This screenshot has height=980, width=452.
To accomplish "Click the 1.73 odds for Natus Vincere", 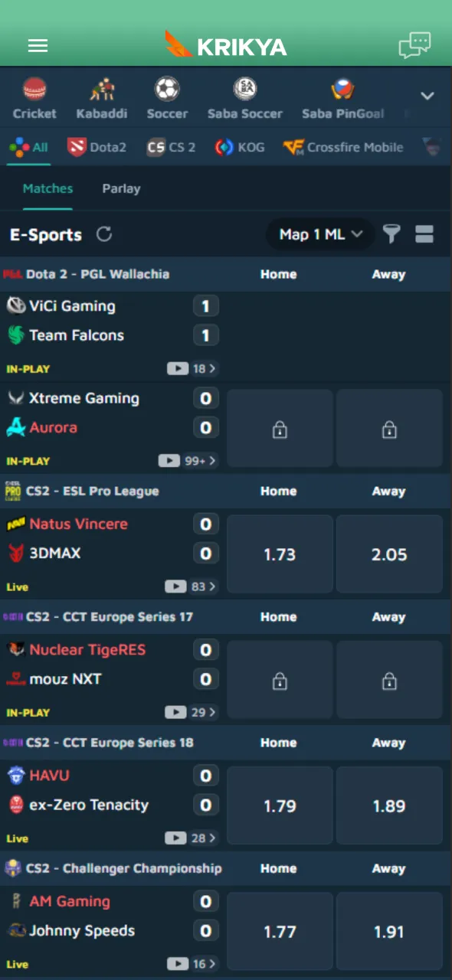I will pos(280,554).
